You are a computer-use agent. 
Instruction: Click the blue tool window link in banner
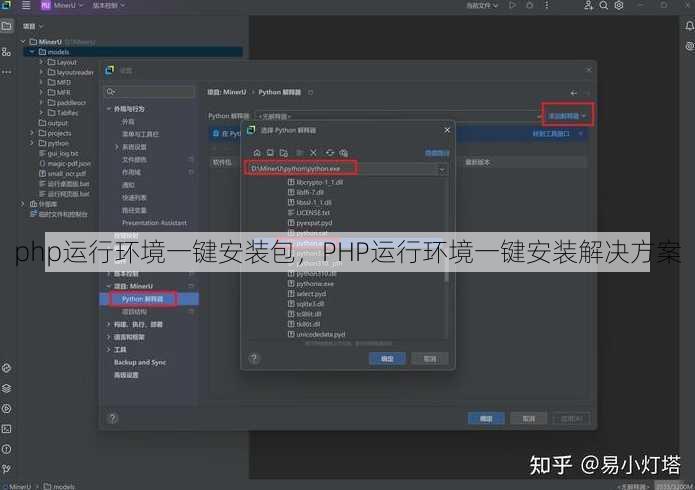click(551, 133)
